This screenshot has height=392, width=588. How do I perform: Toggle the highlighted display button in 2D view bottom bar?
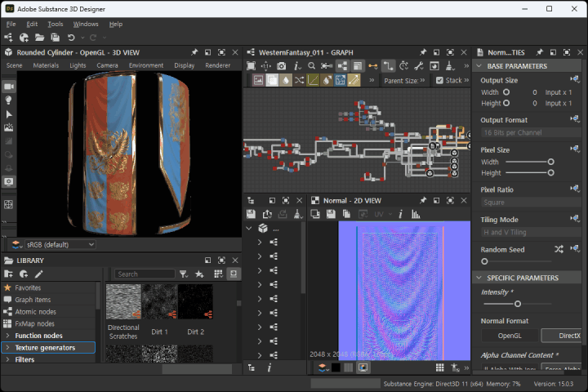(363, 367)
